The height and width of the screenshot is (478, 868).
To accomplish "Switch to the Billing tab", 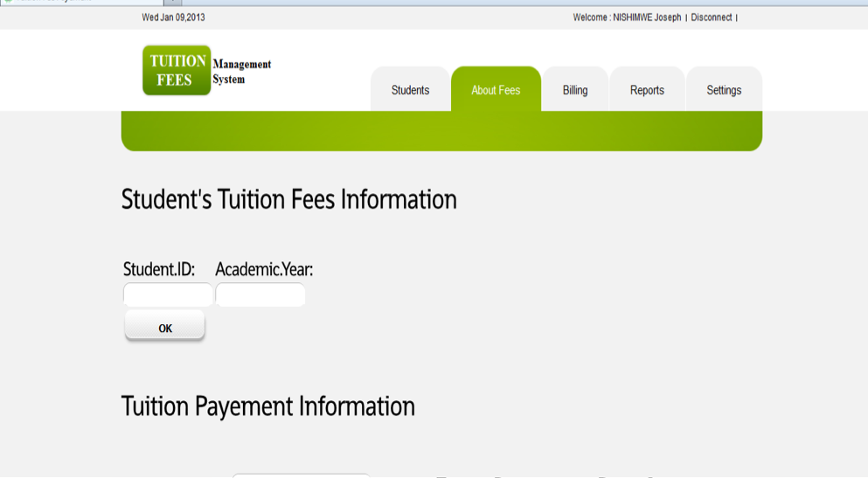I will 575,89.
